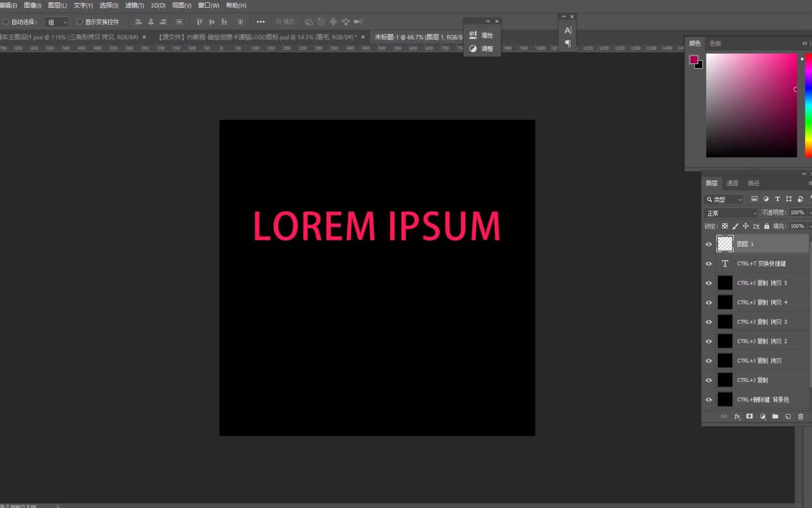Collapse the character panel dock double arrows
Image resolution: width=812 pixels, height=508 pixels.
click(563, 16)
